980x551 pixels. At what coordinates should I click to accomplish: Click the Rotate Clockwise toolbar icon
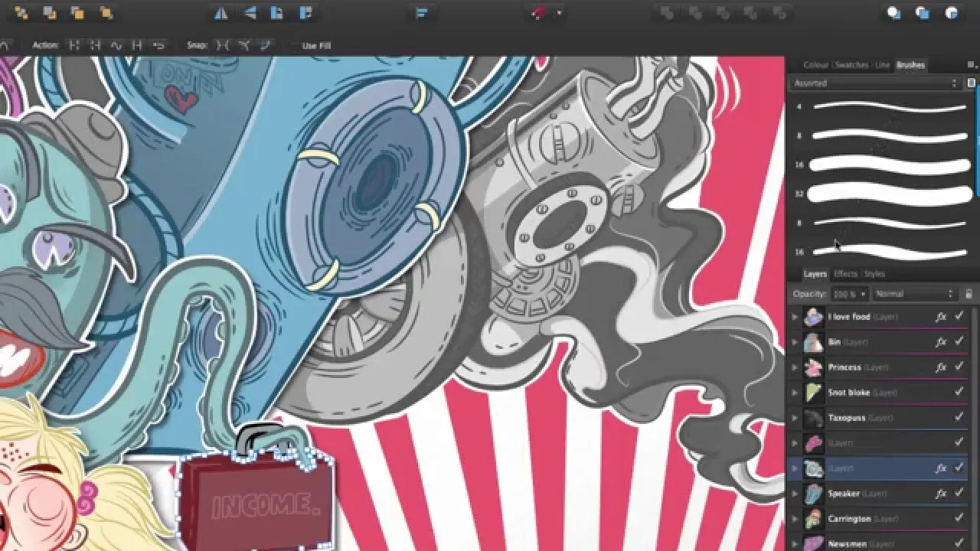point(306,13)
